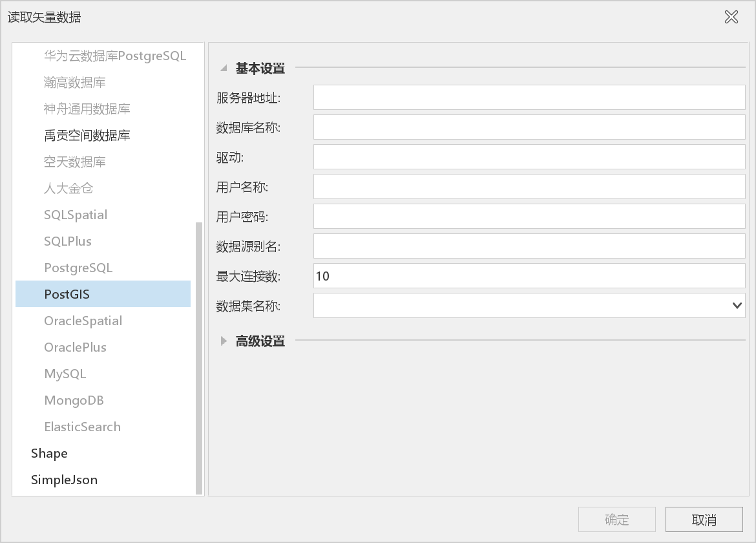Click the 最大连接数 field showing 10
Screen dimensions: 756x543
pos(529,276)
